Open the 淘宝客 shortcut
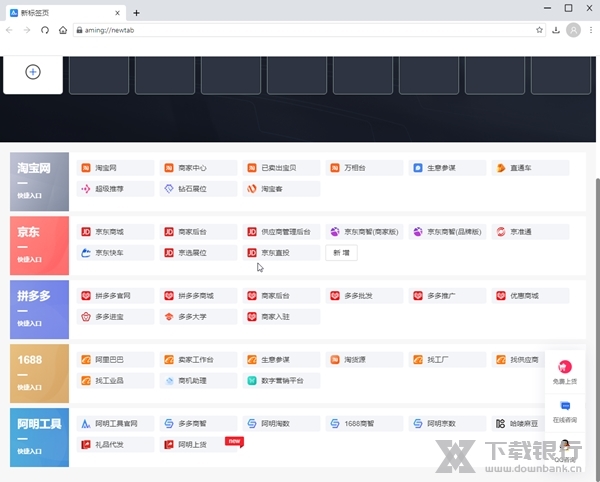This screenshot has height=482, width=600. (x=281, y=189)
